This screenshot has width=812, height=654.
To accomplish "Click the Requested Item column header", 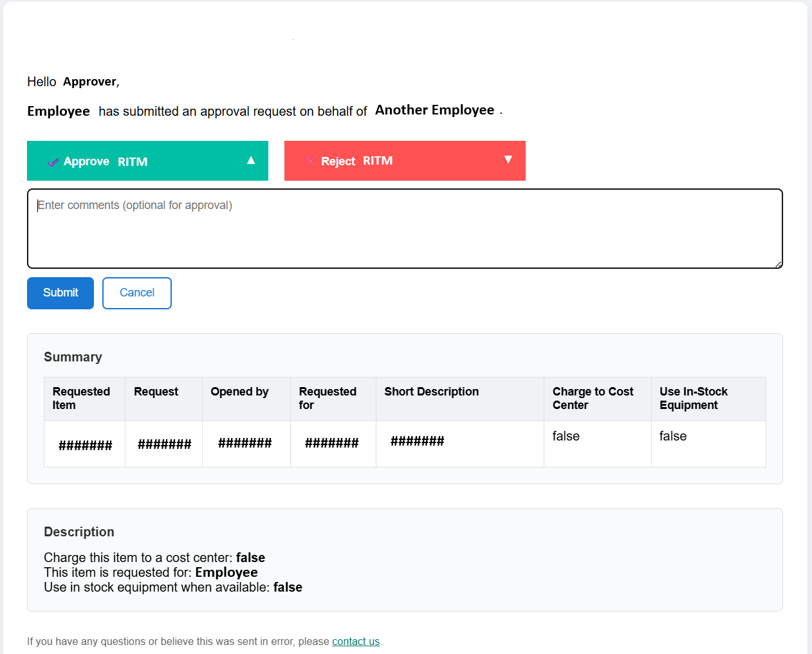I will (x=81, y=398).
